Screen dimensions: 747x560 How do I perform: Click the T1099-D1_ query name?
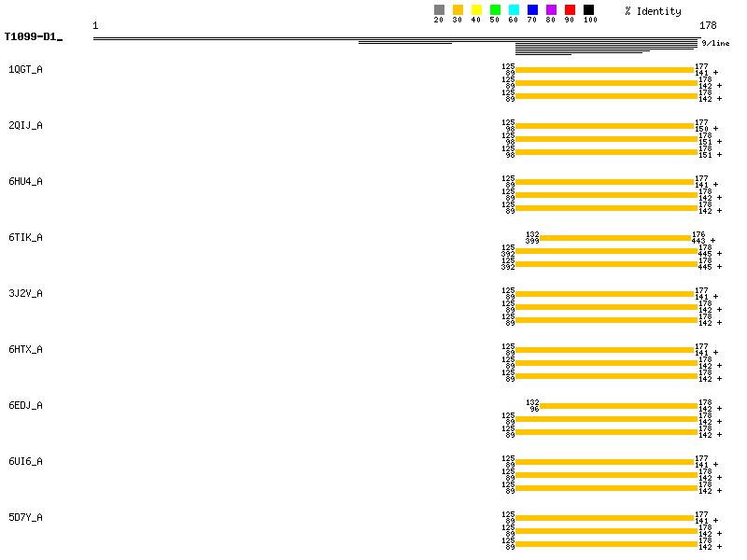(x=33, y=37)
